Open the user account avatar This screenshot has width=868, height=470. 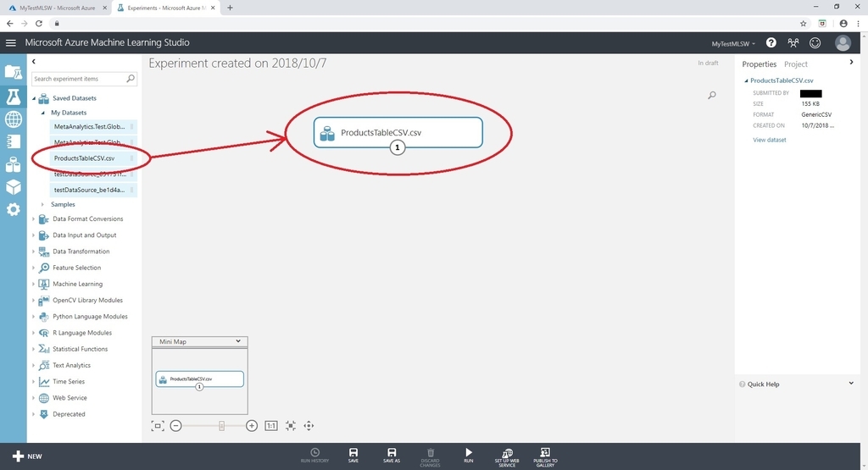(843, 42)
